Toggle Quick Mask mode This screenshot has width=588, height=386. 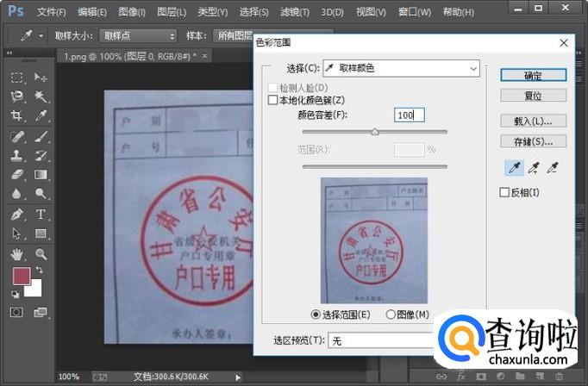[x=16, y=312]
